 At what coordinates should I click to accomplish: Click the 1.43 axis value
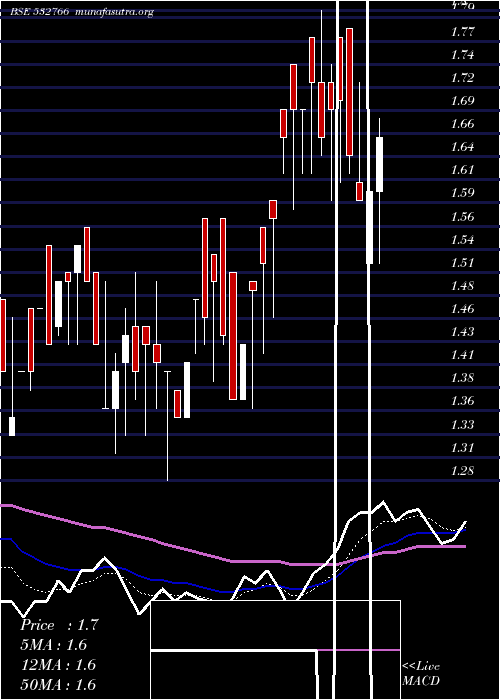pyautogui.click(x=462, y=332)
